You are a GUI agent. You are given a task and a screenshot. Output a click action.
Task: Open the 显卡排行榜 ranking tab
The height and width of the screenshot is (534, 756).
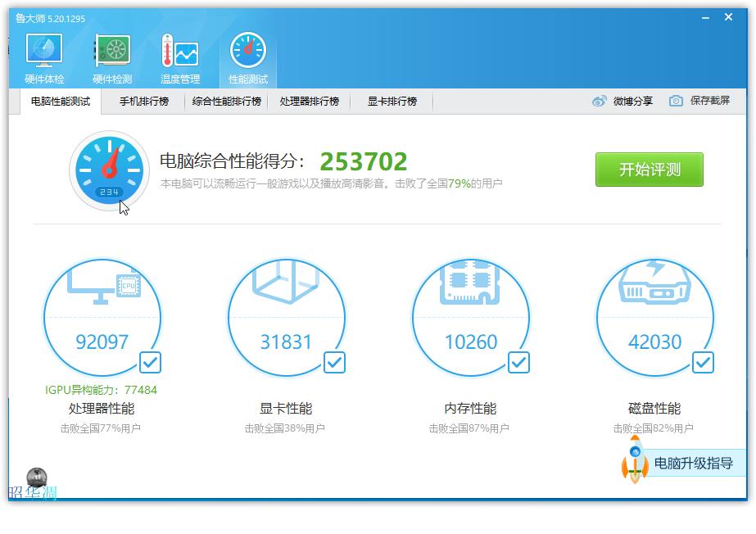(391, 102)
